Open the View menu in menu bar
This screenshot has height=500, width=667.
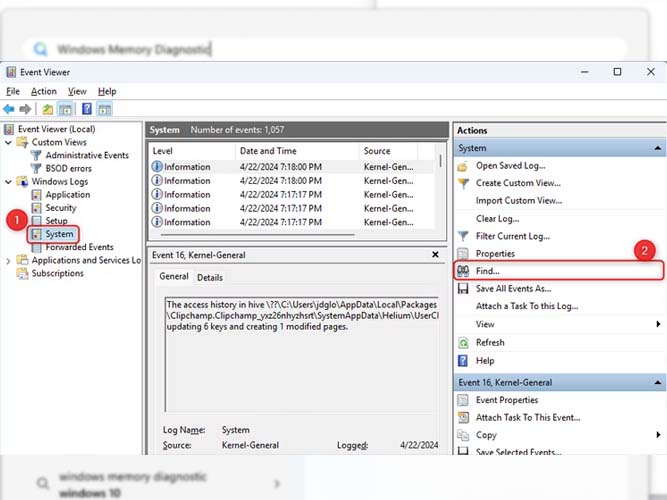tap(78, 91)
